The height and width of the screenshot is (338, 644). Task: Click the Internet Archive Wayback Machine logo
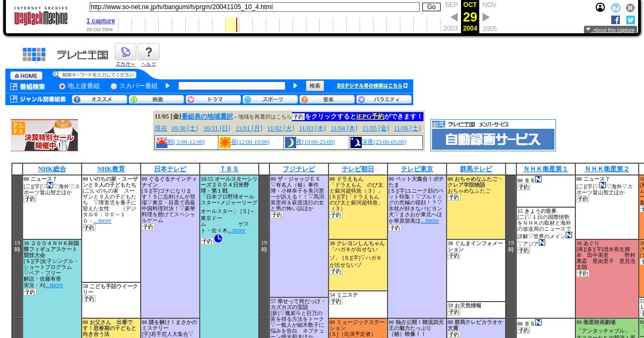pos(41,16)
